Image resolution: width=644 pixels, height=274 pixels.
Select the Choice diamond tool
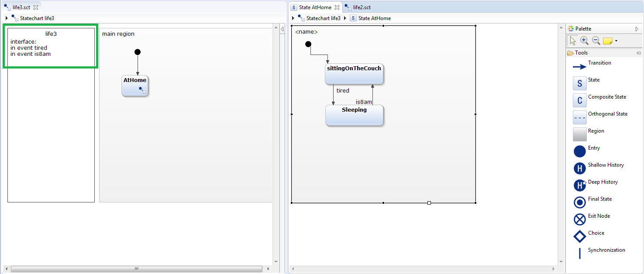579,236
